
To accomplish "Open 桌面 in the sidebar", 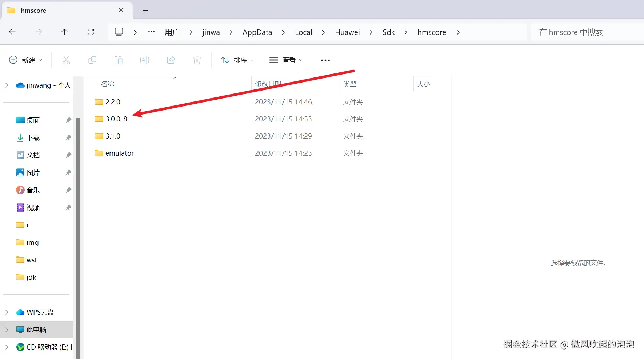I will coord(28,120).
